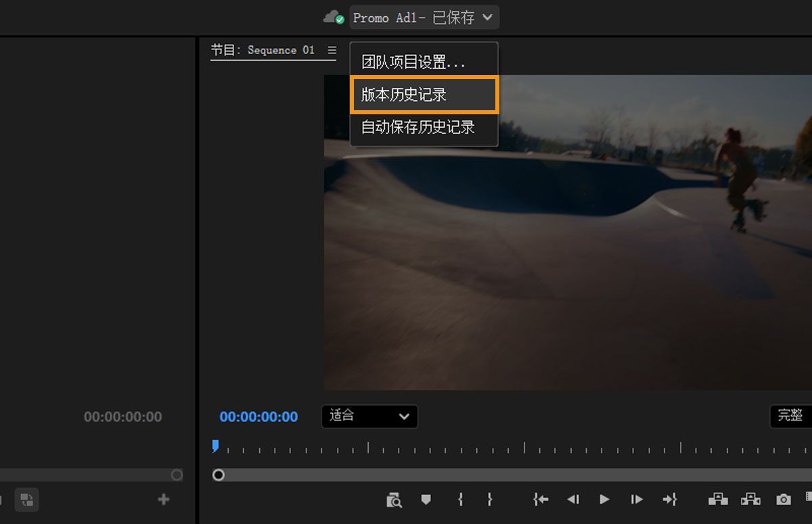Click the Lift edit icon
This screenshot has height=524, width=812.
coord(718,500)
